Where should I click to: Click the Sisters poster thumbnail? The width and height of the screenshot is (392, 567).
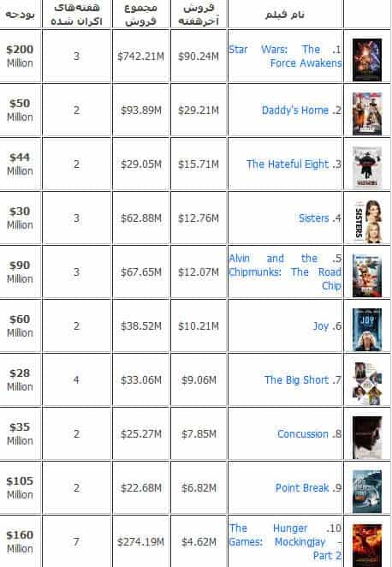click(367, 221)
